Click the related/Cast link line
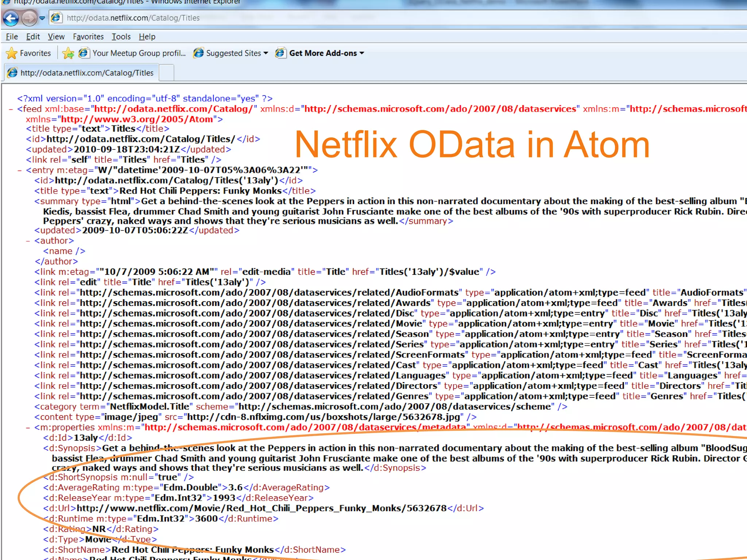This screenshot has height=560, width=747. (391, 365)
